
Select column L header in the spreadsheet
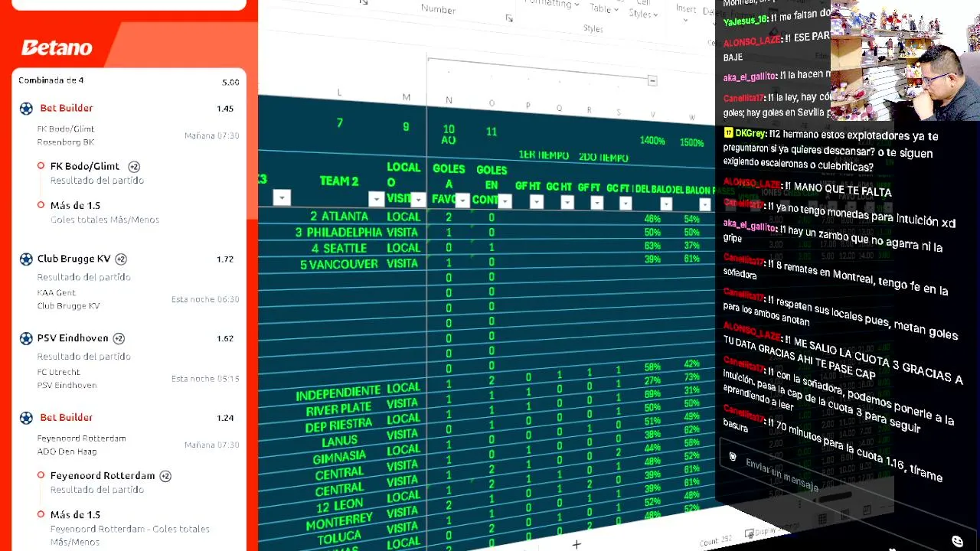click(x=339, y=93)
